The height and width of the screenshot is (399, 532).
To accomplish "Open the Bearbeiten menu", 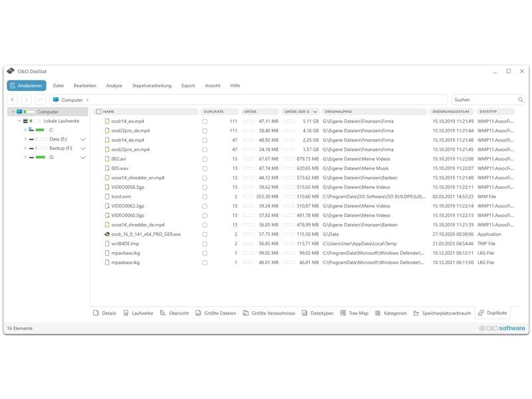I will 85,86.
